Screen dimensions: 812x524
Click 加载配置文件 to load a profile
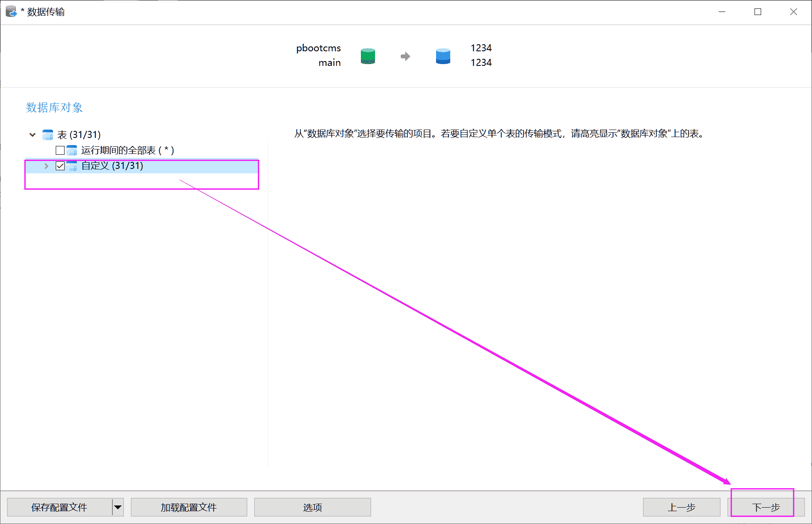point(189,507)
